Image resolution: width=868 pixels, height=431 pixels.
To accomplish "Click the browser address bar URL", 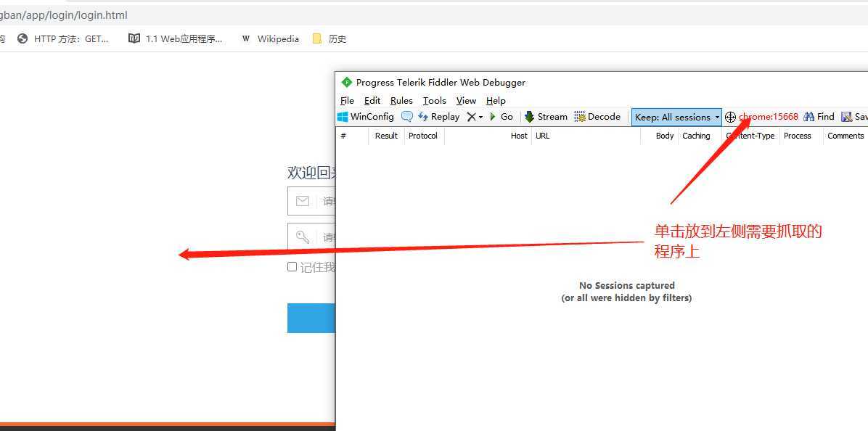I will click(64, 15).
